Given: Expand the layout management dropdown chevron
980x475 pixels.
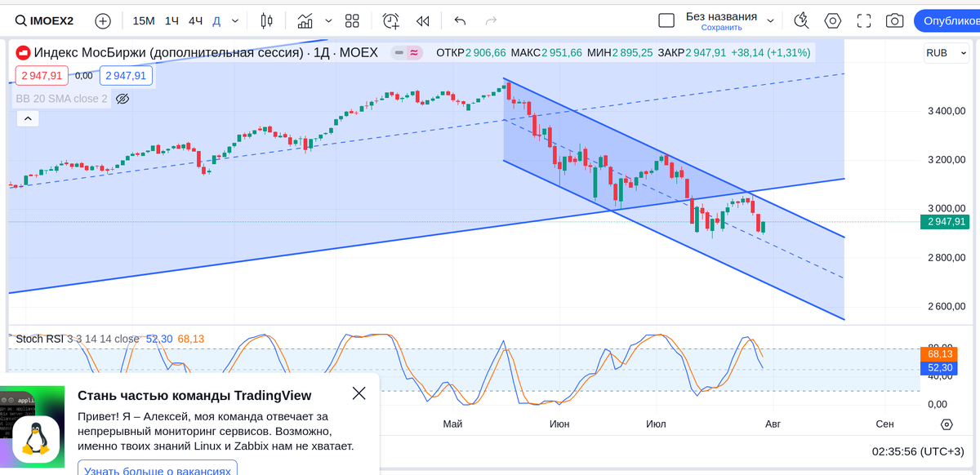Looking at the screenshot, I should [x=770, y=21].
